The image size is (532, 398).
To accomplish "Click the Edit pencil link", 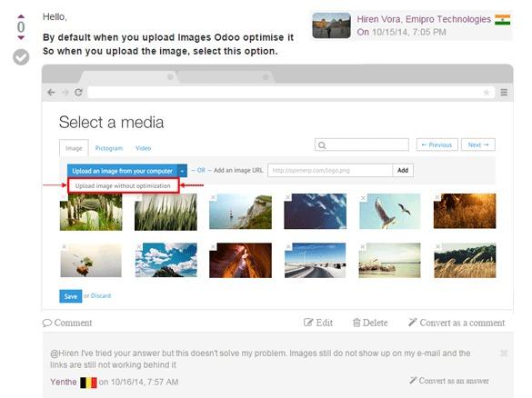I will coord(318,323).
